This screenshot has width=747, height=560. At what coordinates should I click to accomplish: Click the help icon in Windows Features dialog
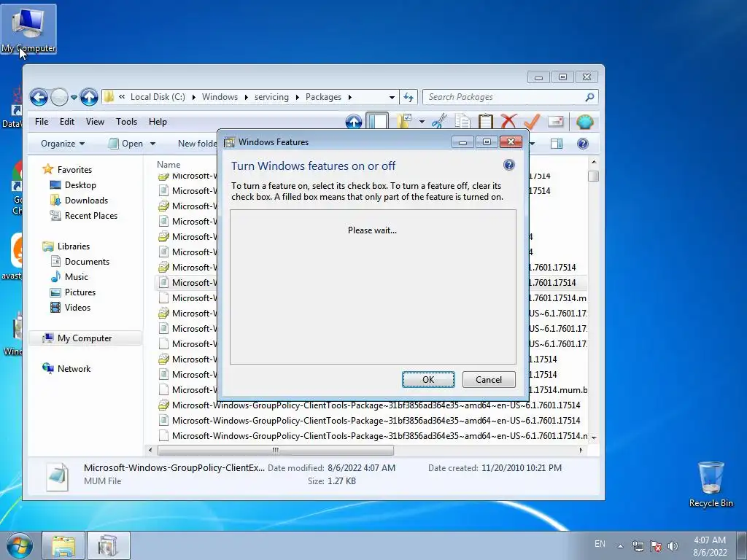(508, 166)
